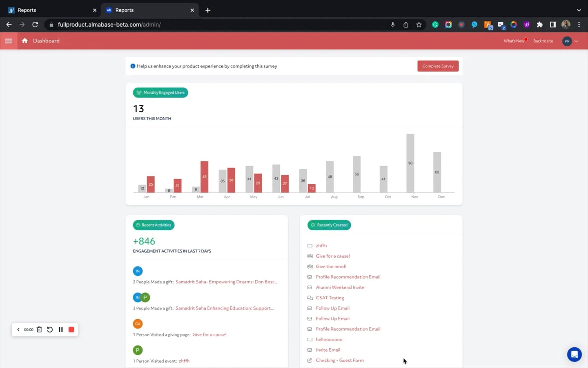Open the hamburger sidebar menu
Screen dimensions: 588x368
point(9,41)
